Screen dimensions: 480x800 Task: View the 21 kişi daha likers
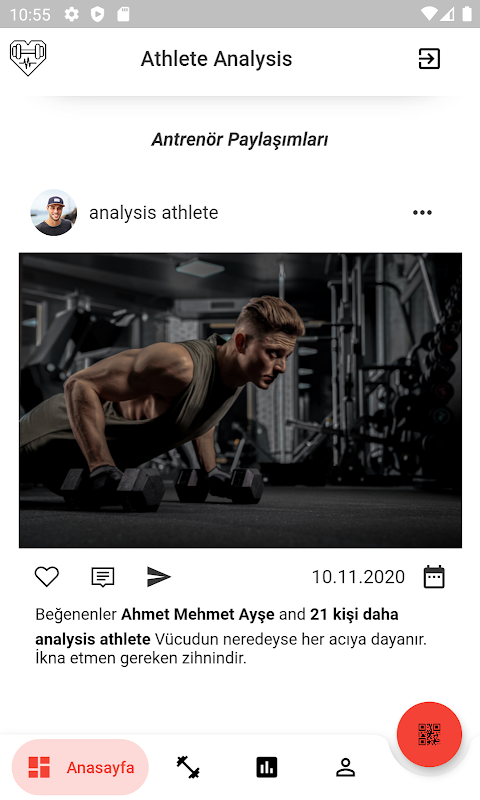(x=354, y=614)
